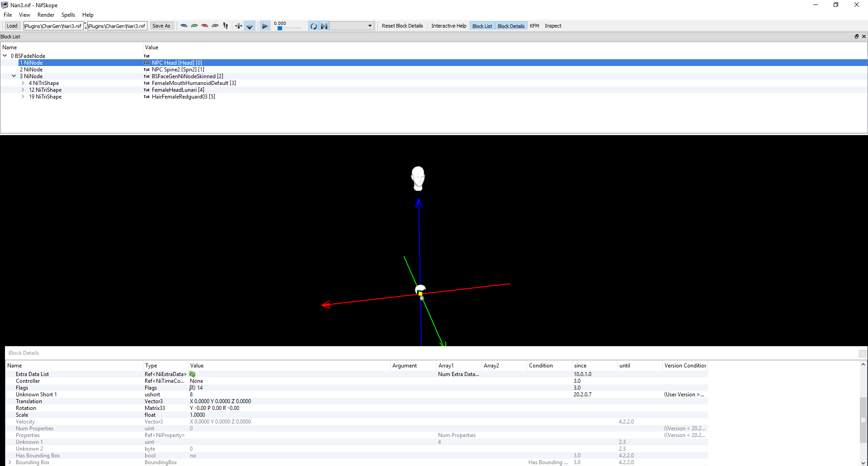The image size is (868, 466).
Task: Collapse the 3 NiNode tree node
Action: [x=14, y=76]
